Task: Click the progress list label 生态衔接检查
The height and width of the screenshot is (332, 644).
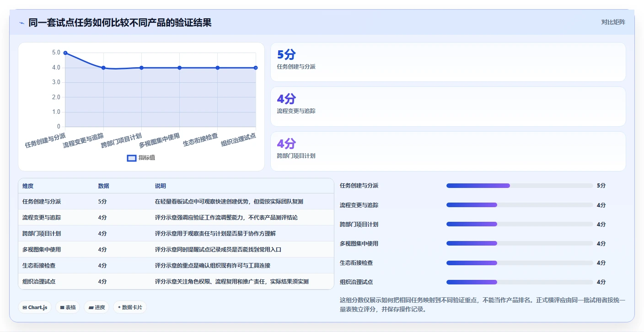Action: pyautogui.click(x=356, y=262)
